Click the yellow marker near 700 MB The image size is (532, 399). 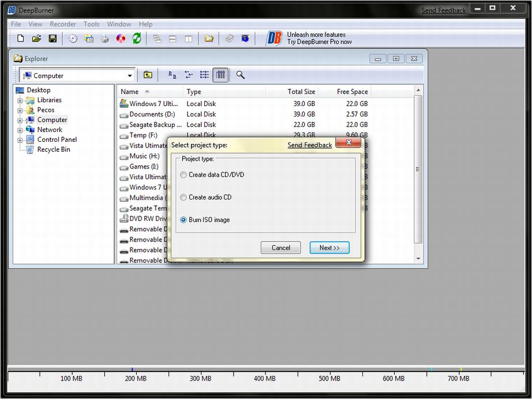pyautogui.click(x=460, y=369)
